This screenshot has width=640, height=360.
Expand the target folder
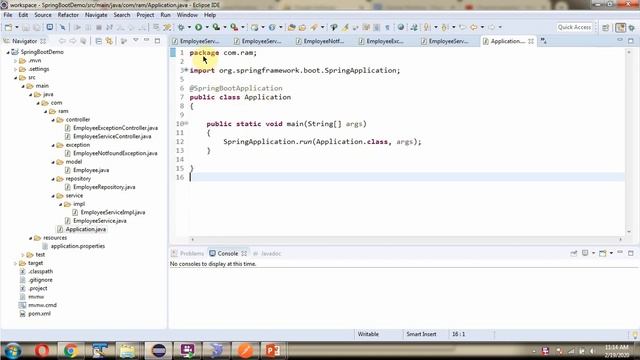(16, 263)
